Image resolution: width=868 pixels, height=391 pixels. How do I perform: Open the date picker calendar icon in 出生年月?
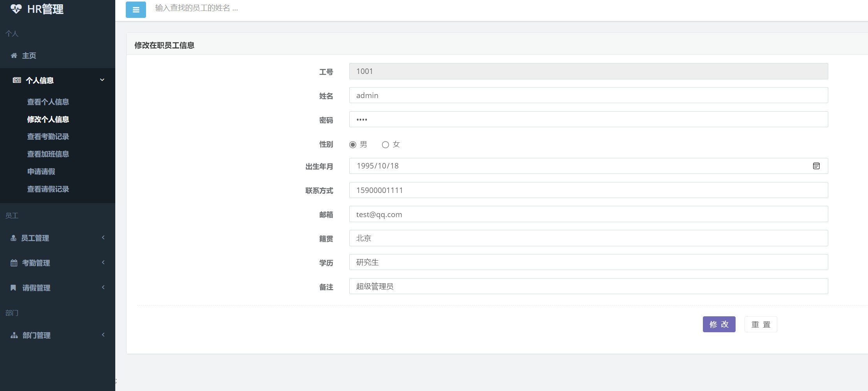click(816, 166)
